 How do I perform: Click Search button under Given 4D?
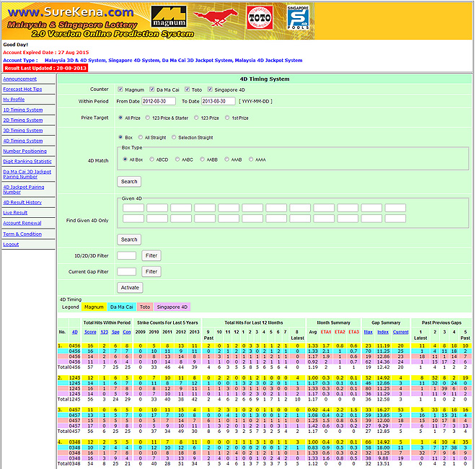(129, 240)
